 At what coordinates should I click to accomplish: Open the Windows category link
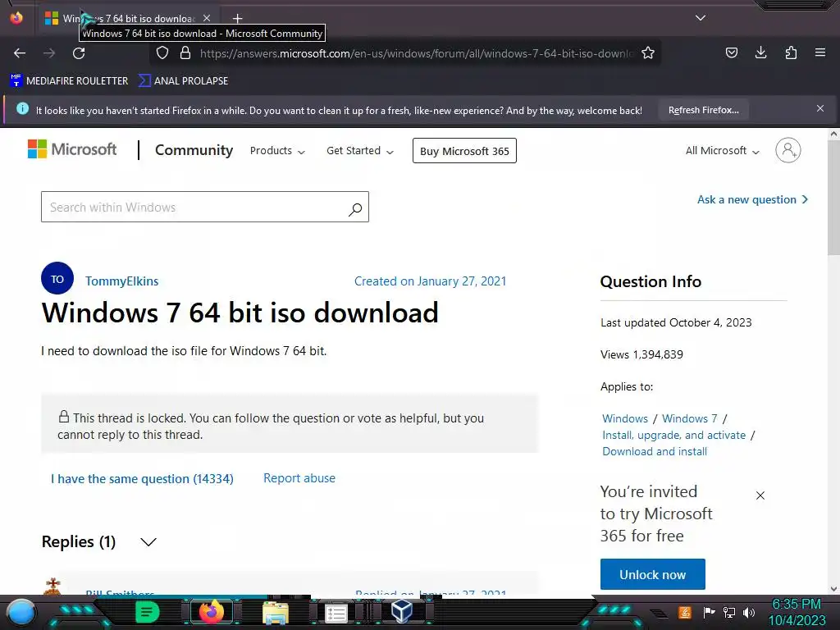click(624, 418)
